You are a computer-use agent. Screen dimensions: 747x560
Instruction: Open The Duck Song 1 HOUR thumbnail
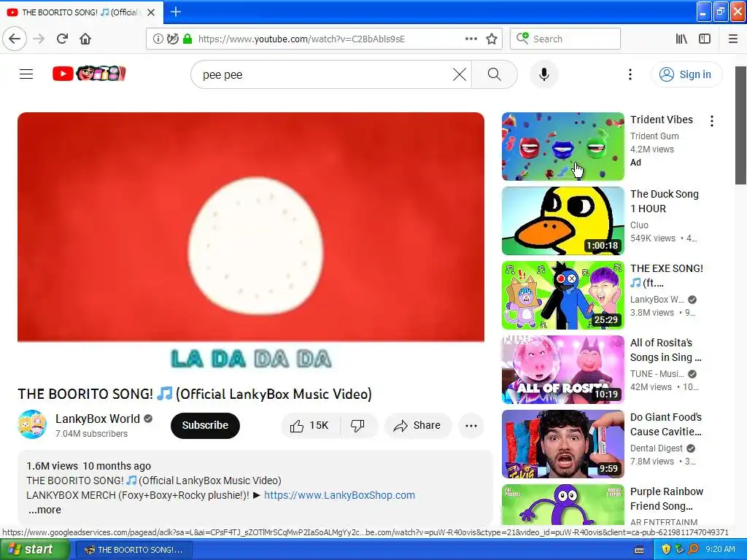tap(562, 221)
